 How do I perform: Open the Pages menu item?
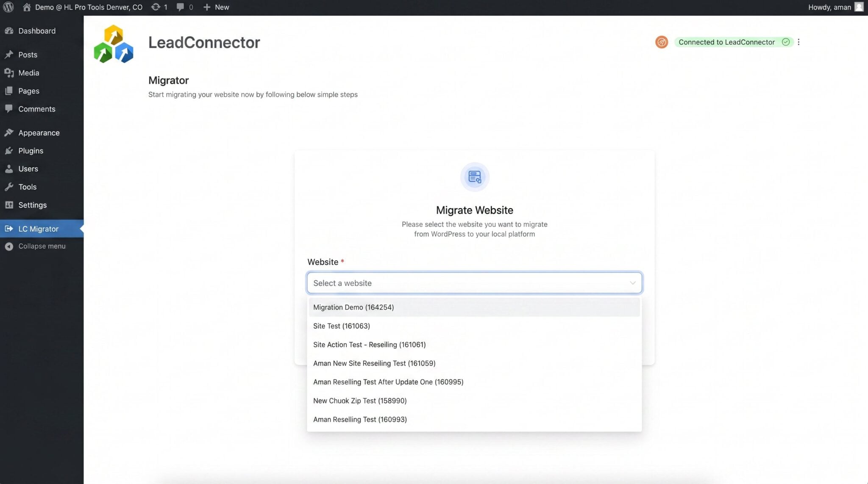pos(42,91)
